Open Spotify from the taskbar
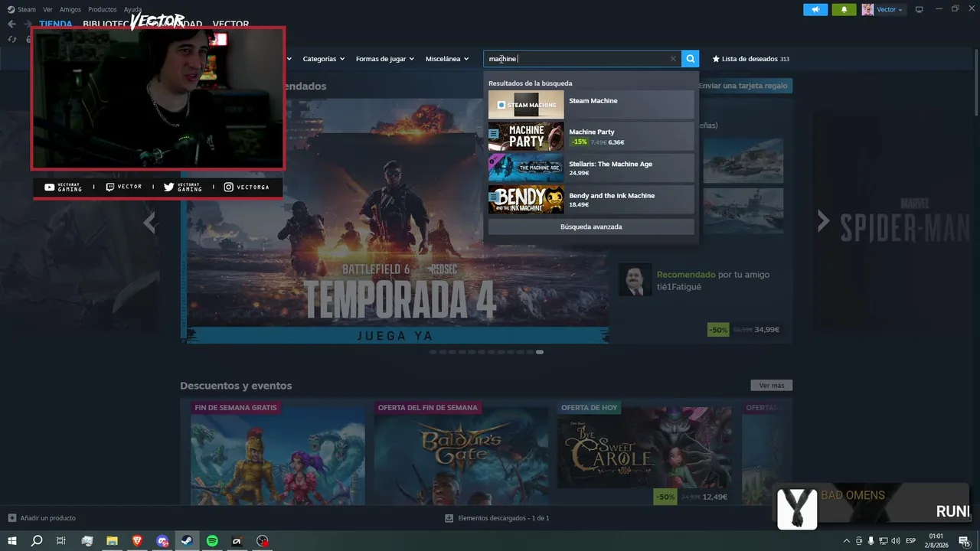Image resolution: width=980 pixels, height=551 pixels. 213,541
